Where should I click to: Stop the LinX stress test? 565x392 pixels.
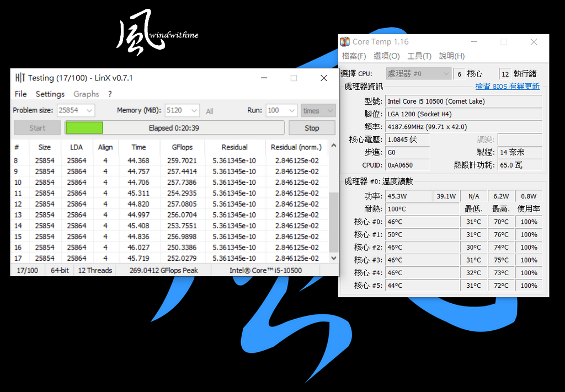pos(312,128)
